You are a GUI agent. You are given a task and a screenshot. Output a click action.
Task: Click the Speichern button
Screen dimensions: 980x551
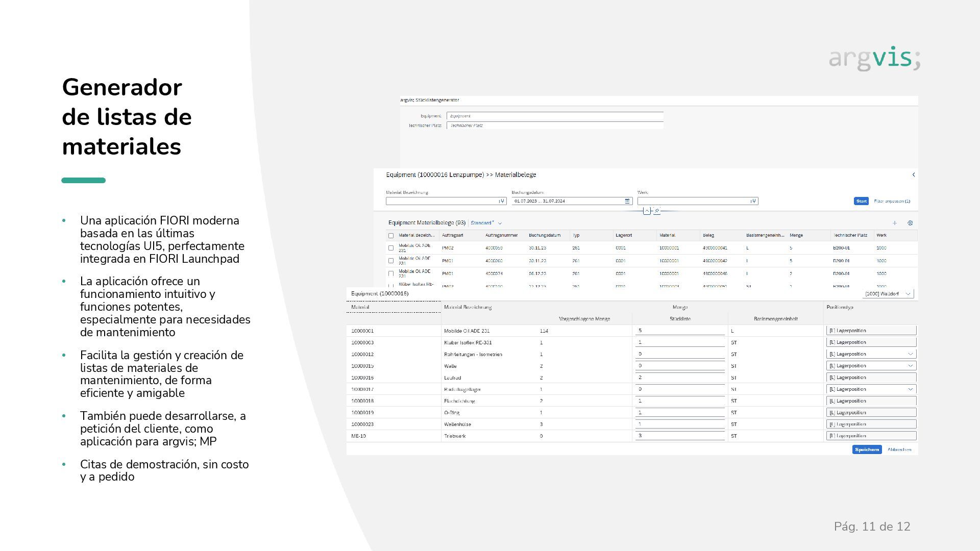[867, 449]
